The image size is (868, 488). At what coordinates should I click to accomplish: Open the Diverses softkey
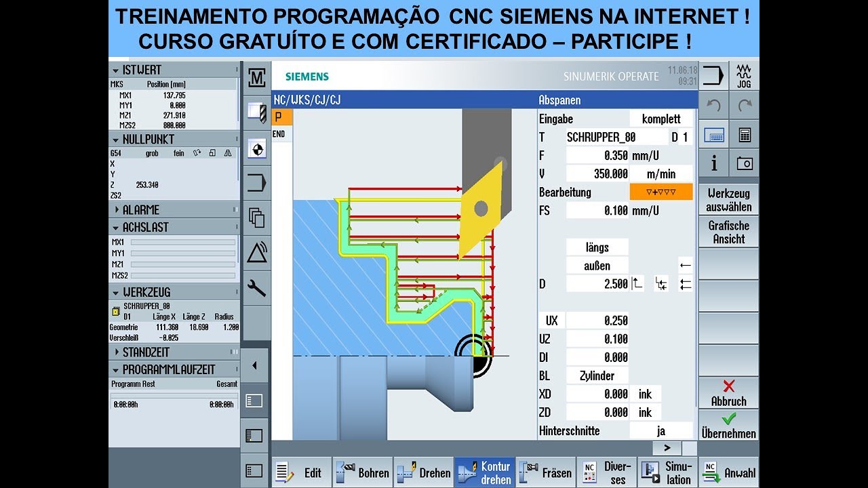coord(606,472)
